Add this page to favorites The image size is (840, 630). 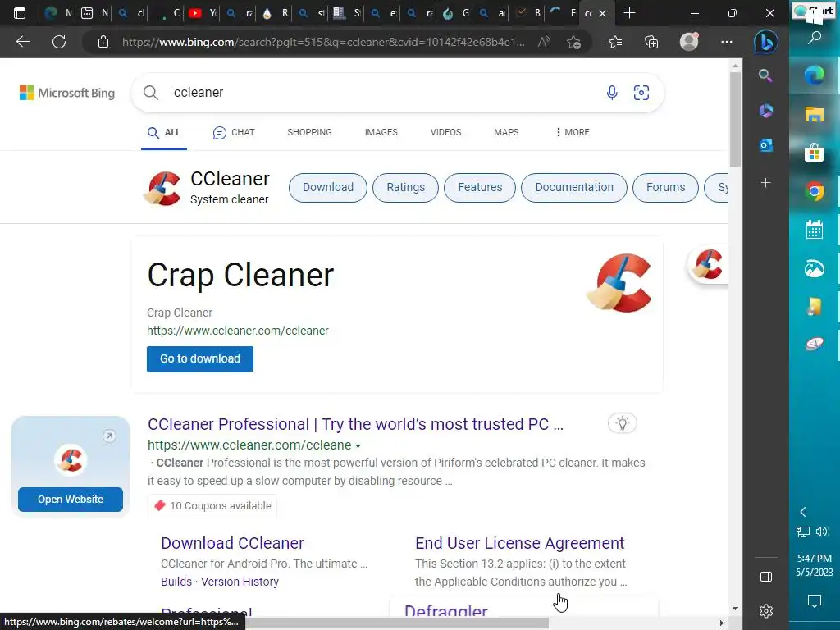573,42
